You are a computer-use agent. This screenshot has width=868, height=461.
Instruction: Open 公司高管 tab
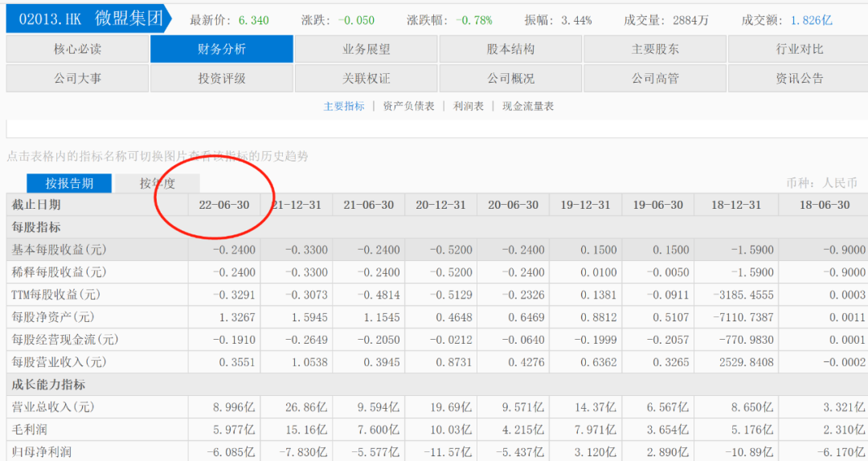tap(655, 79)
